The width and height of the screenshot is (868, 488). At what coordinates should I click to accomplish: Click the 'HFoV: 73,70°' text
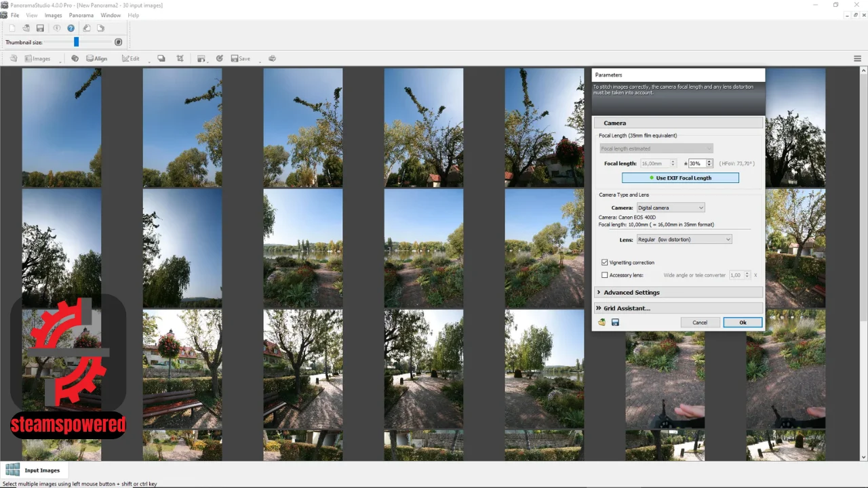pyautogui.click(x=737, y=163)
